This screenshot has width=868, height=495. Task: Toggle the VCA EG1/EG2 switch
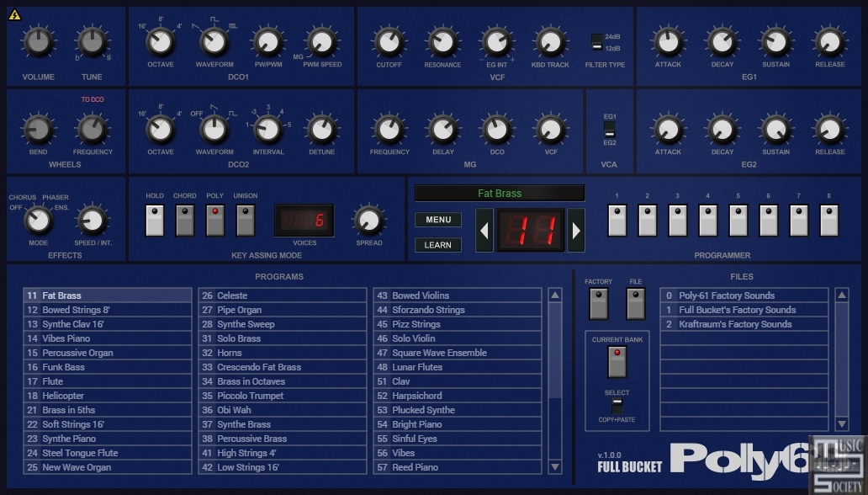click(x=610, y=130)
